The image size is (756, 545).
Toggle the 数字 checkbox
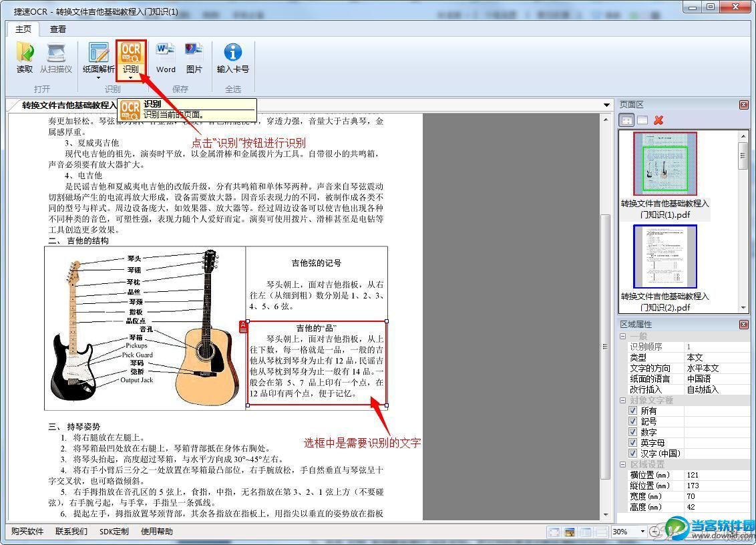633,432
